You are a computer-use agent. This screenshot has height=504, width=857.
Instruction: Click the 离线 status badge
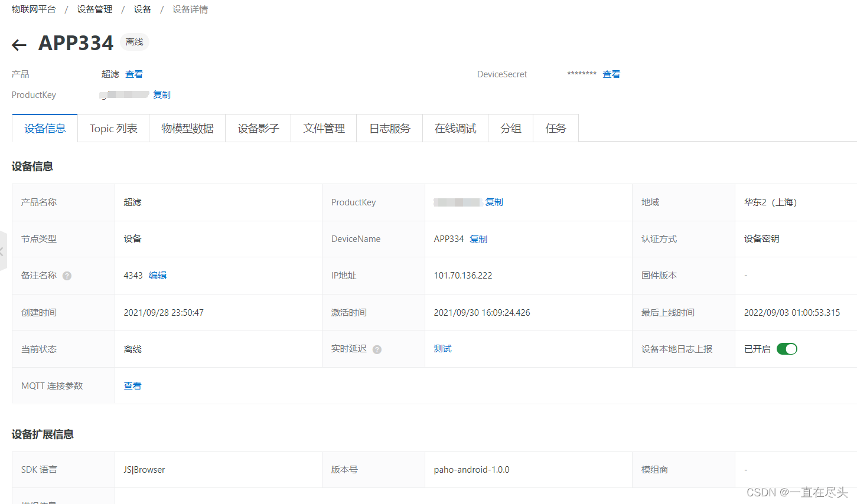pyautogui.click(x=135, y=42)
